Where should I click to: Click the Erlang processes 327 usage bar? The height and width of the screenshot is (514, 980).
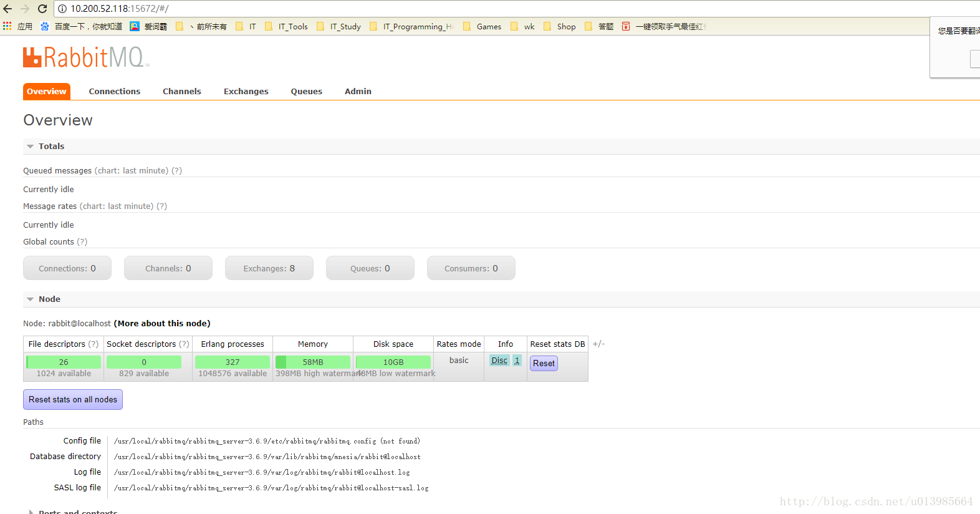233,362
